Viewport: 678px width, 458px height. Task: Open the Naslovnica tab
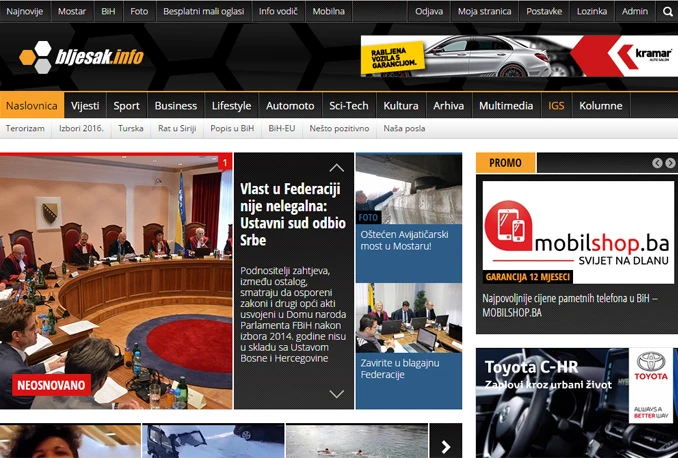pyautogui.click(x=32, y=106)
